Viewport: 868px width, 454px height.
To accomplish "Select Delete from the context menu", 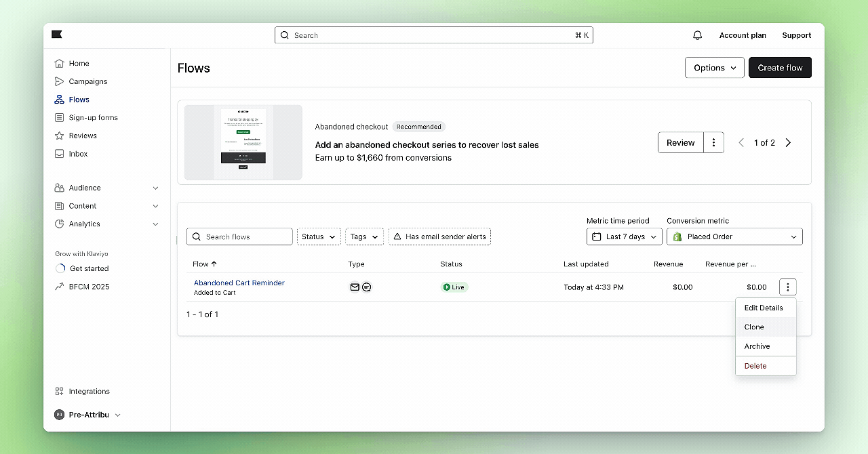I will click(x=766, y=366).
